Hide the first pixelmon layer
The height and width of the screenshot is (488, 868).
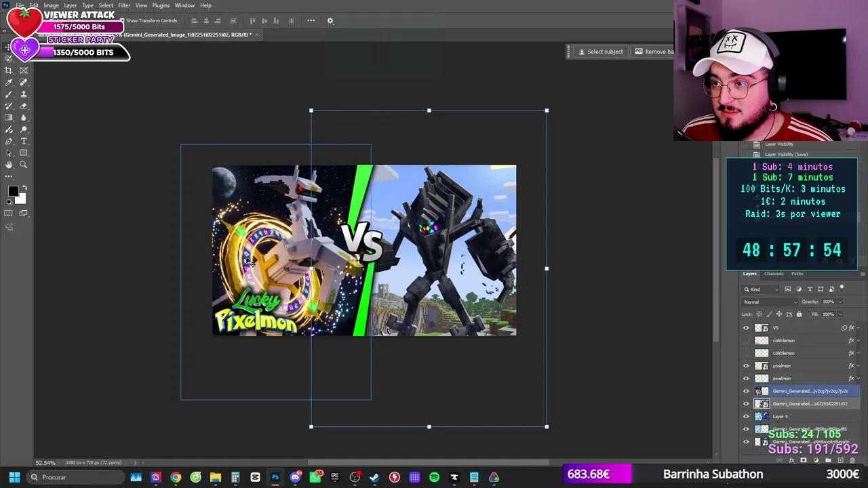(x=747, y=366)
